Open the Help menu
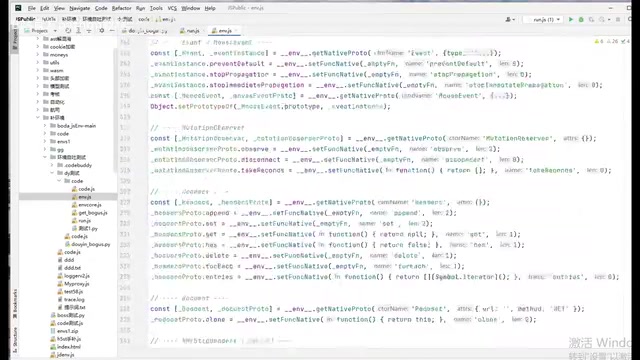This screenshot has height=360, width=640. (210, 8)
